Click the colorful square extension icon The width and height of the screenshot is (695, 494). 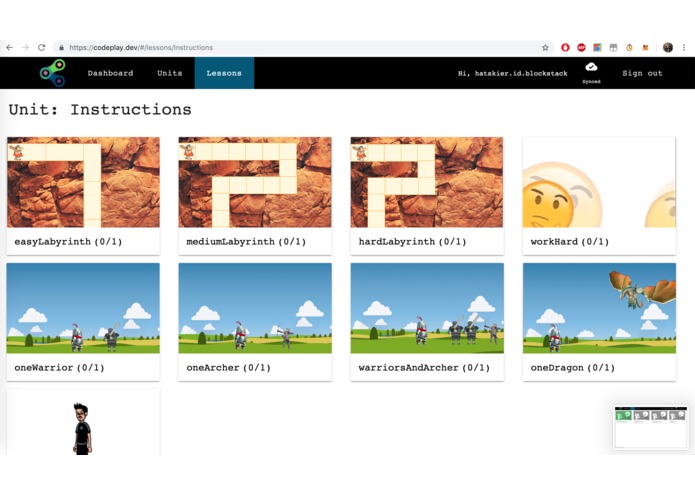click(597, 47)
